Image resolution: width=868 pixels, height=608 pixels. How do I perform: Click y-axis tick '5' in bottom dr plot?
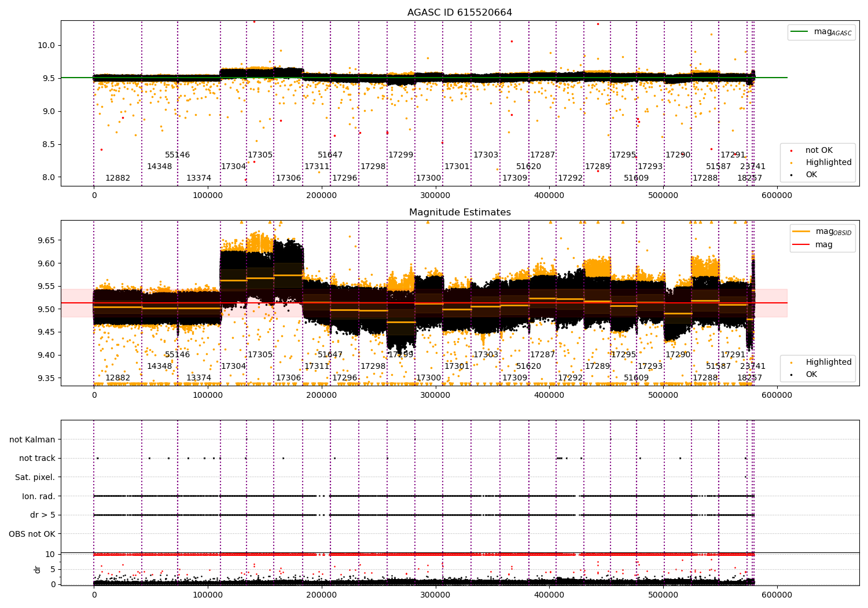53,569
